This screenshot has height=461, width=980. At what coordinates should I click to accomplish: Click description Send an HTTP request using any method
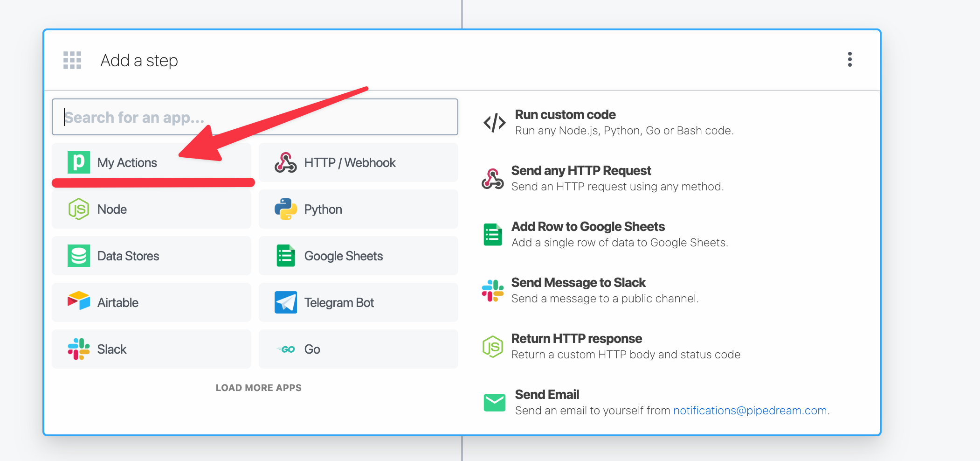[x=617, y=187]
